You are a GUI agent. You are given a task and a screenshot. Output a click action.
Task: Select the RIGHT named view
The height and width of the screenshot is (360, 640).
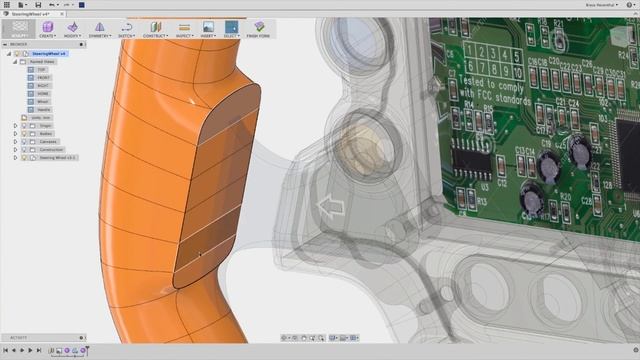click(43, 86)
